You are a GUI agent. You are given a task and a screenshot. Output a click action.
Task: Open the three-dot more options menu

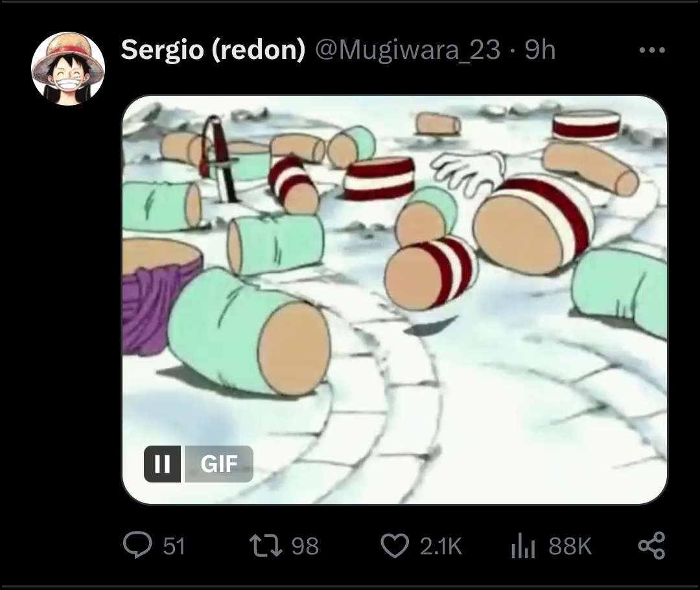click(x=651, y=50)
